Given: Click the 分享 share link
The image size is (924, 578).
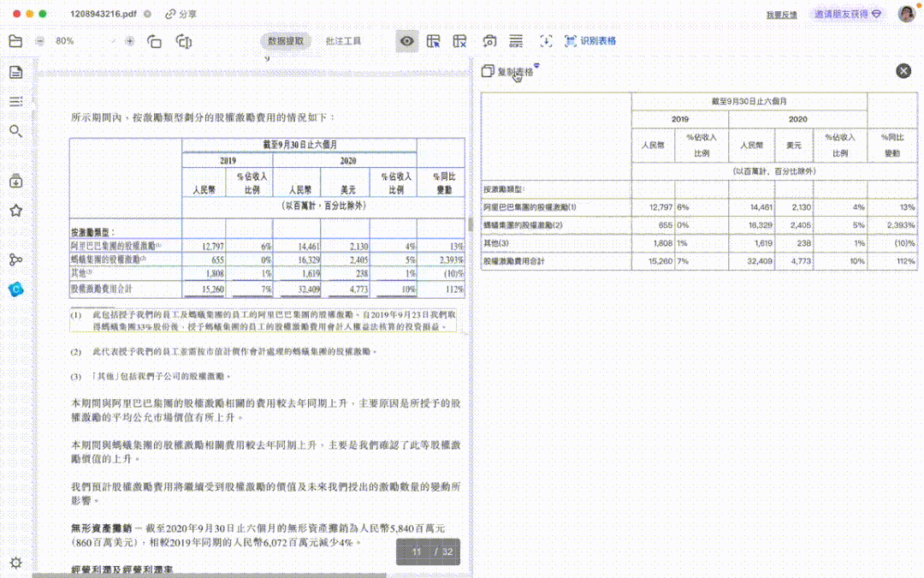Looking at the screenshot, I should pyautogui.click(x=181, y=14).
